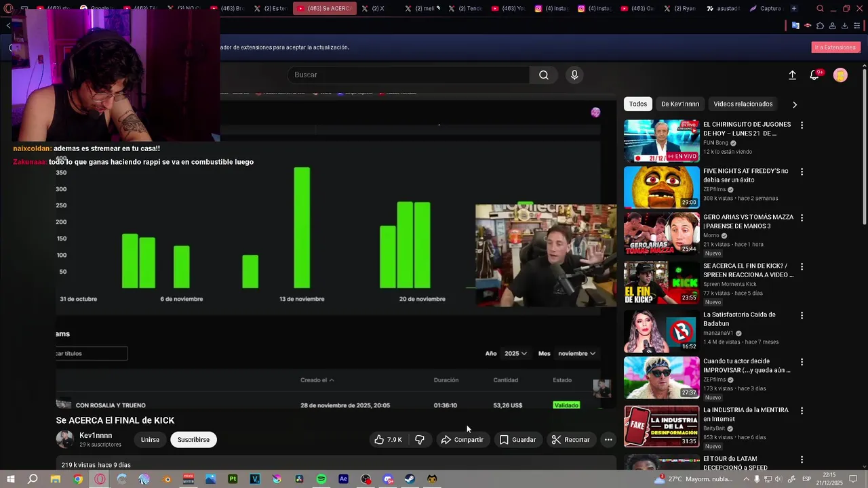Open Spotify from the taskbar
The height and width of the screenshot is (488, 868).
pos(321,479)
